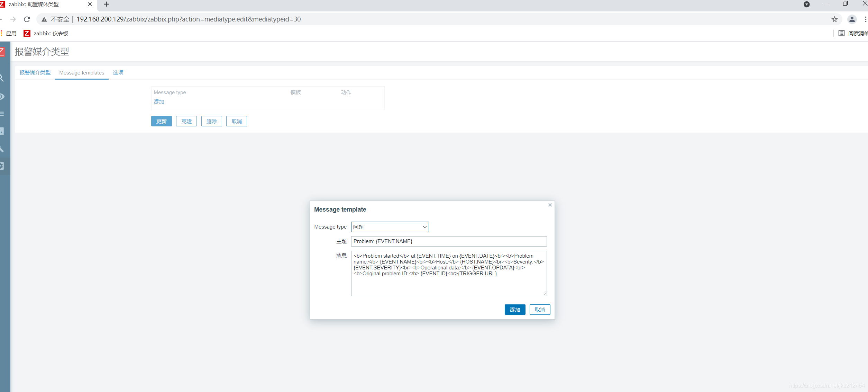
Task: Open the Administration gear sidebar icon
Action: pyautogui.click(x=2, y=166)
